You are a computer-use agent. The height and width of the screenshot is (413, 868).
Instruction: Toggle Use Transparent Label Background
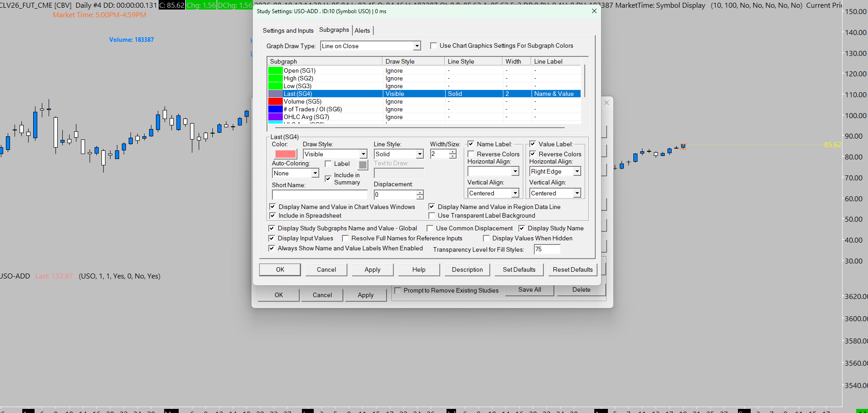432,216
